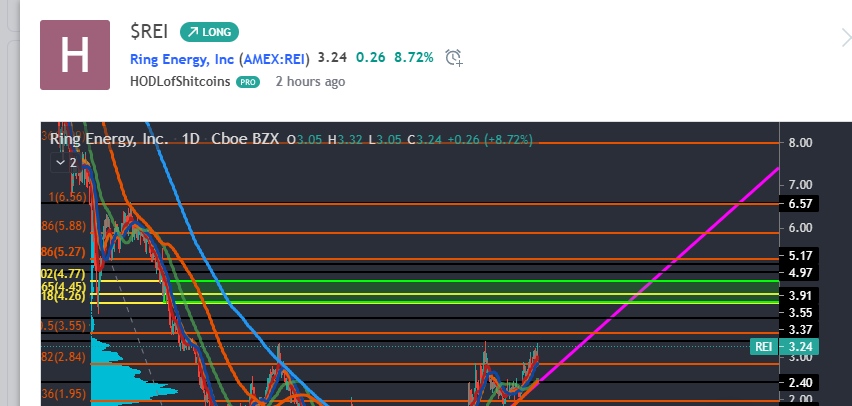The height and width of the screenshot is (406, 852).
Task: Visit HODLofShitcoins author profile
Action: coord(180,82)
